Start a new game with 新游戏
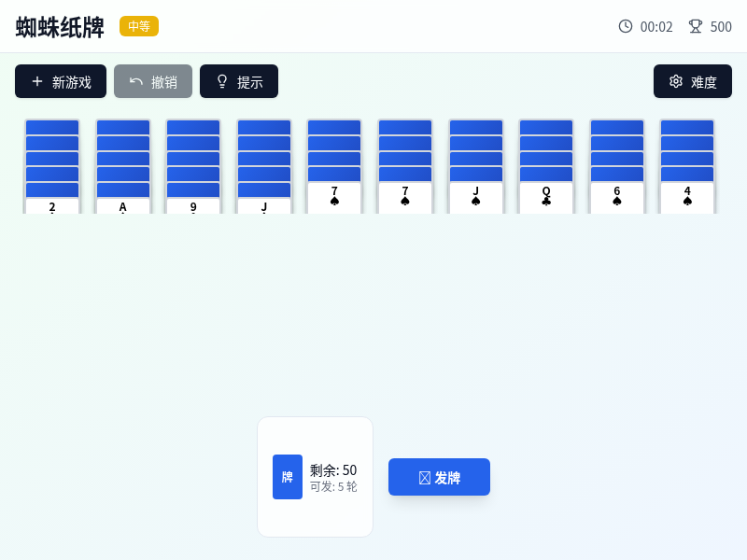This screenshot has height=560, width=747. [x=60, y=81]
